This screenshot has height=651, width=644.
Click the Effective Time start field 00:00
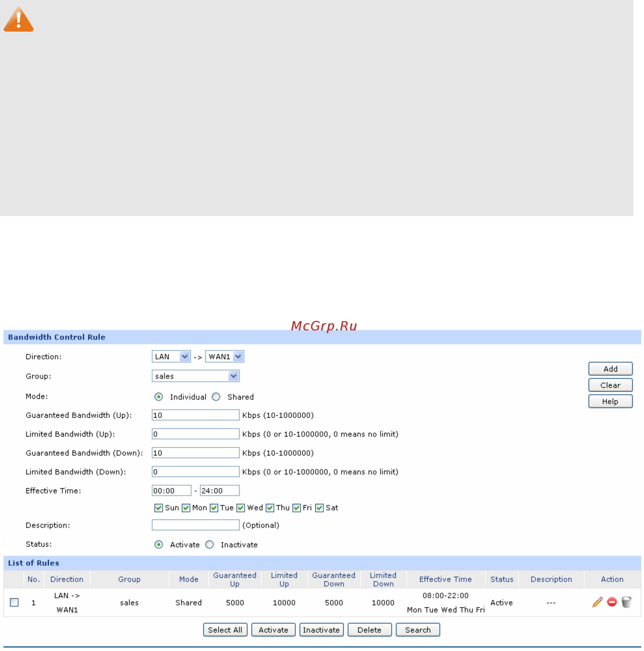[x=171, y=491]
